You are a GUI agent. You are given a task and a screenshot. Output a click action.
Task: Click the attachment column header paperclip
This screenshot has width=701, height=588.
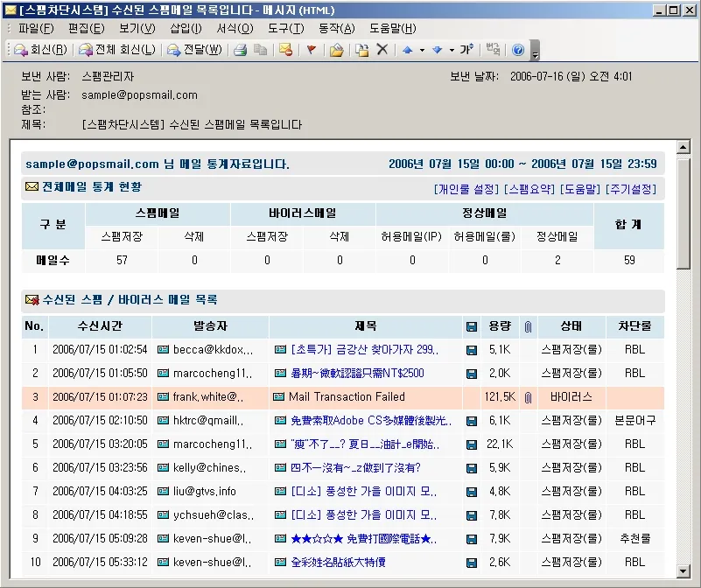(x=528, y=327)
